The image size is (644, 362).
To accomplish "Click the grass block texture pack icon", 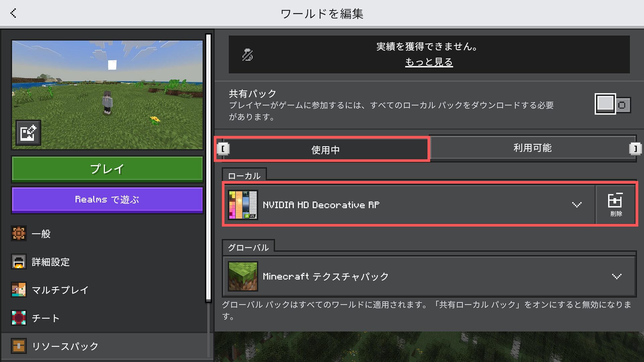I will tap(243, 276).
